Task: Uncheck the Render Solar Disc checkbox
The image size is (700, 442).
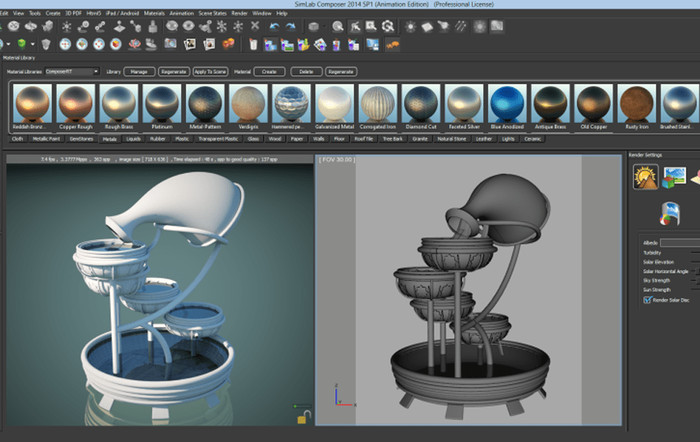Action: (647, 299)
